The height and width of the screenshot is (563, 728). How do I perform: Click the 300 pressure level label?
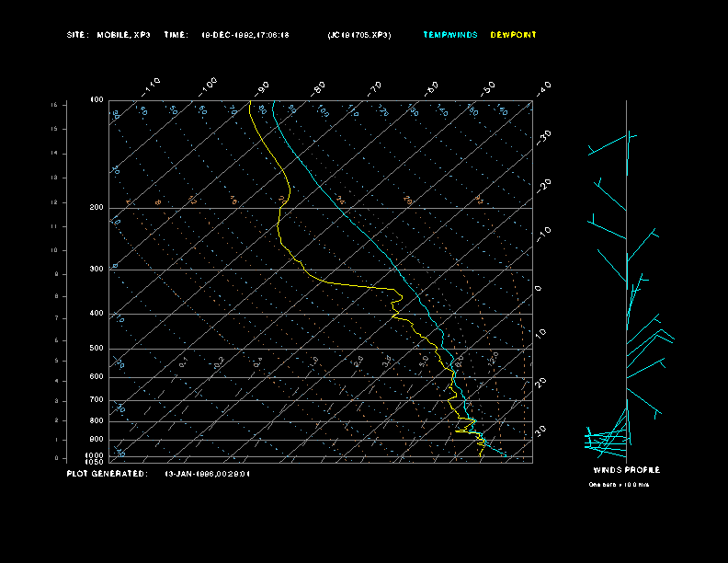(x=97, y=269)
